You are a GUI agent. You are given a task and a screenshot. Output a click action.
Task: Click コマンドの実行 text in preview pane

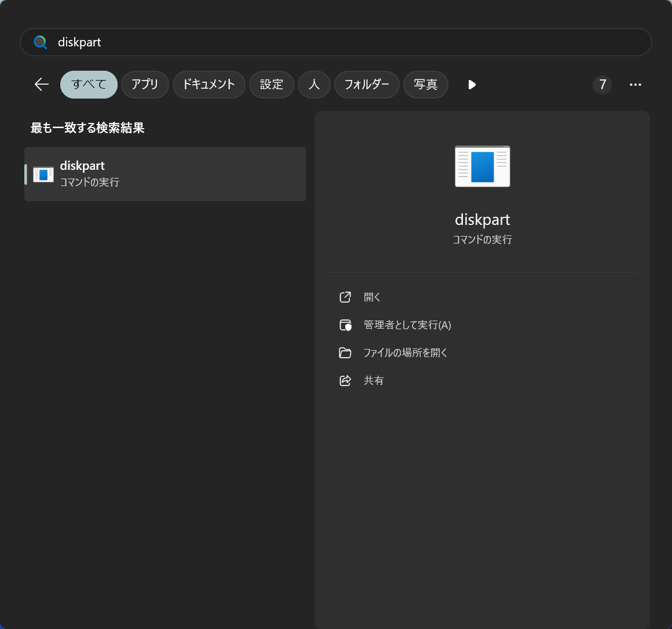[x=482, y=239]
